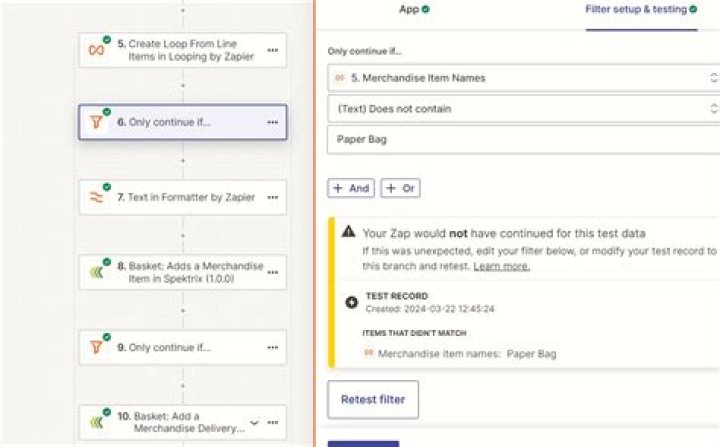Expand the TEST RECORD plus icon

352,302
